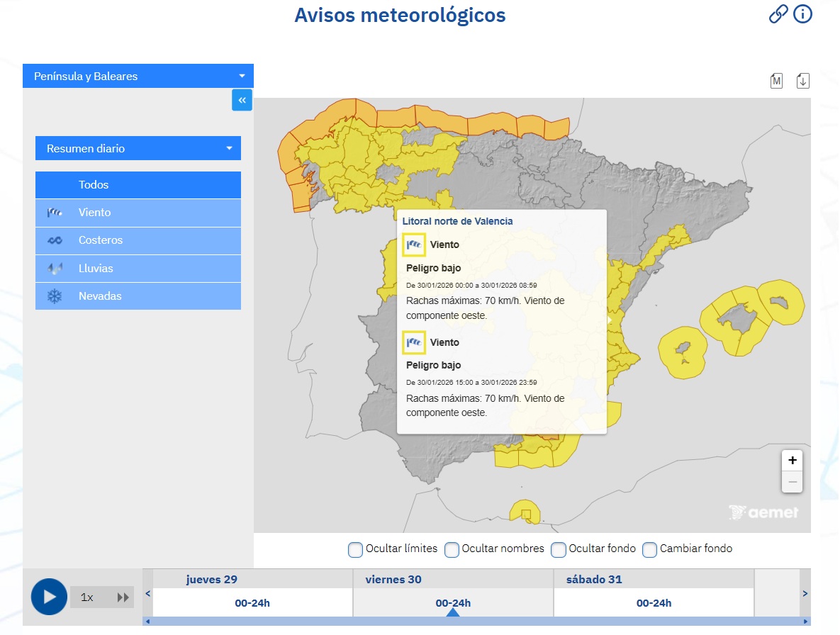
Task: Toggle the Cambiar fondo option
Action: tap(649, 549)
